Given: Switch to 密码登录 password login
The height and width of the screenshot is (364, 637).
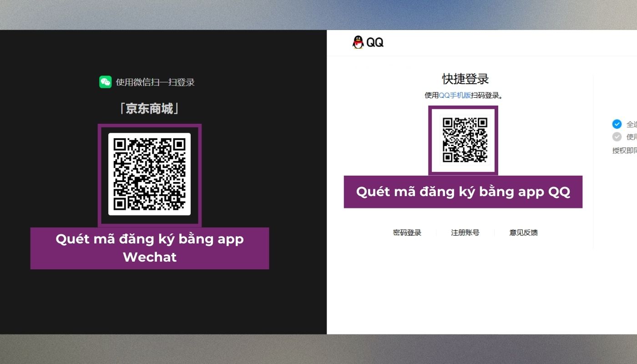Looking at the screenshot, I should (407, 233).
